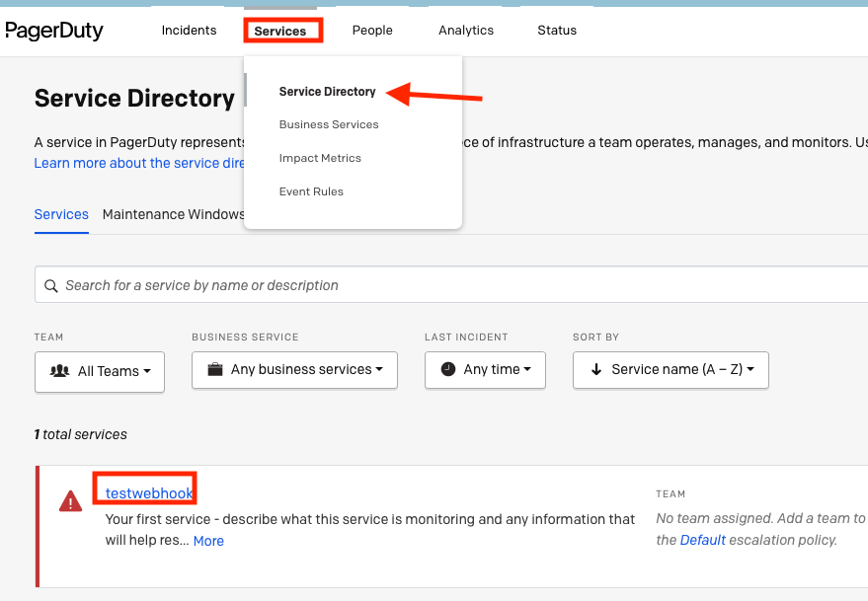Click the down arrow sort icon
Image resolution: width=868 pixels, height=601 pixels.
pyautogui.click(x=596, y=369)
